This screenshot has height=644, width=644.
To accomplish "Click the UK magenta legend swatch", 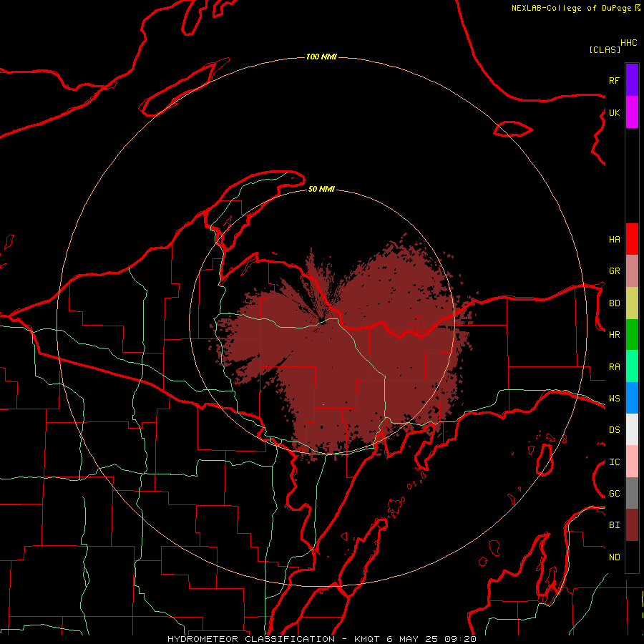I will [632, 112].
